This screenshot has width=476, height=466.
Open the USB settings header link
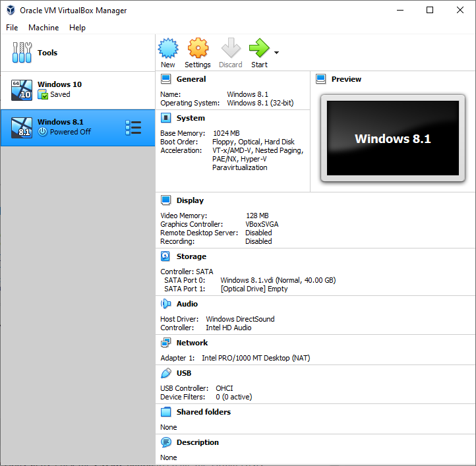coord(184,373)
